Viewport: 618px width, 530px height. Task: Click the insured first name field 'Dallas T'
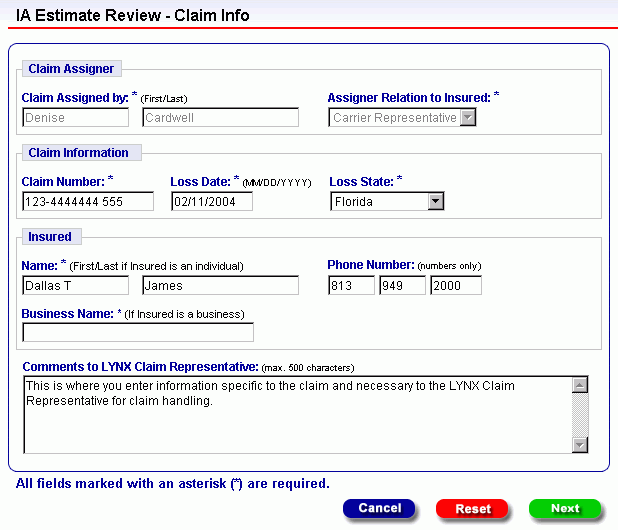75,285
